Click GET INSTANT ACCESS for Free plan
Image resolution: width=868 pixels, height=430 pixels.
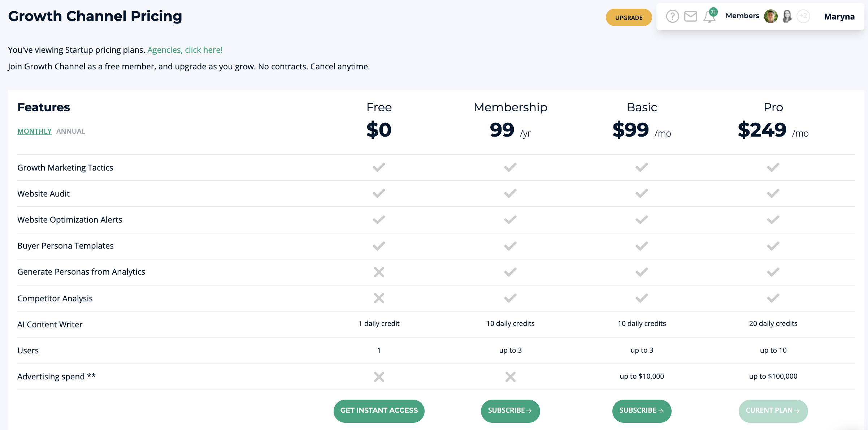pos(379,411)
